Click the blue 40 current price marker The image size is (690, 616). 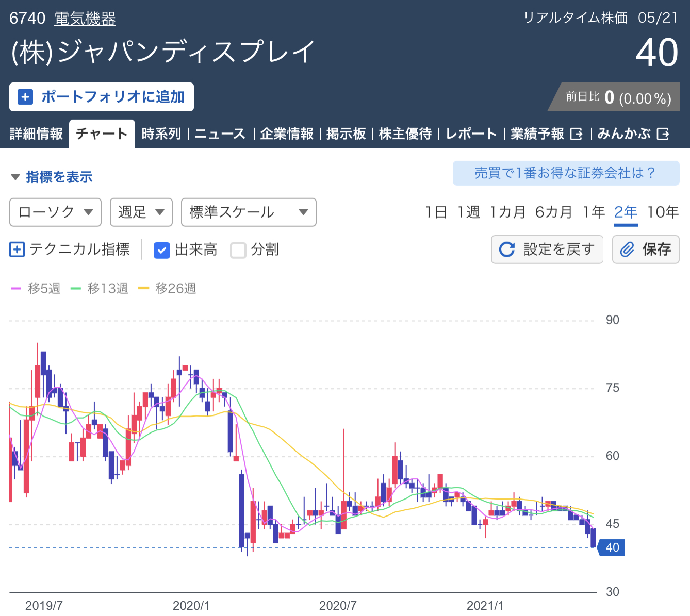612,547
